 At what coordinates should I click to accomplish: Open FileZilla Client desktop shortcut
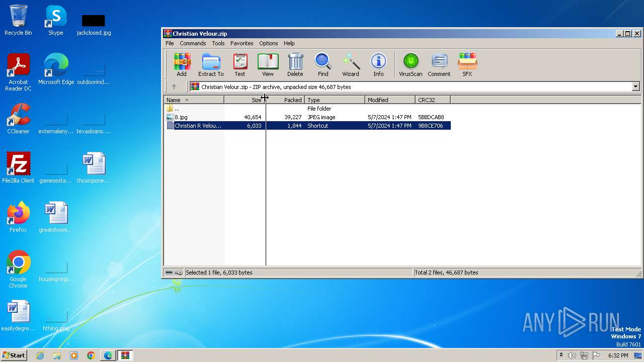coord(18,168)
